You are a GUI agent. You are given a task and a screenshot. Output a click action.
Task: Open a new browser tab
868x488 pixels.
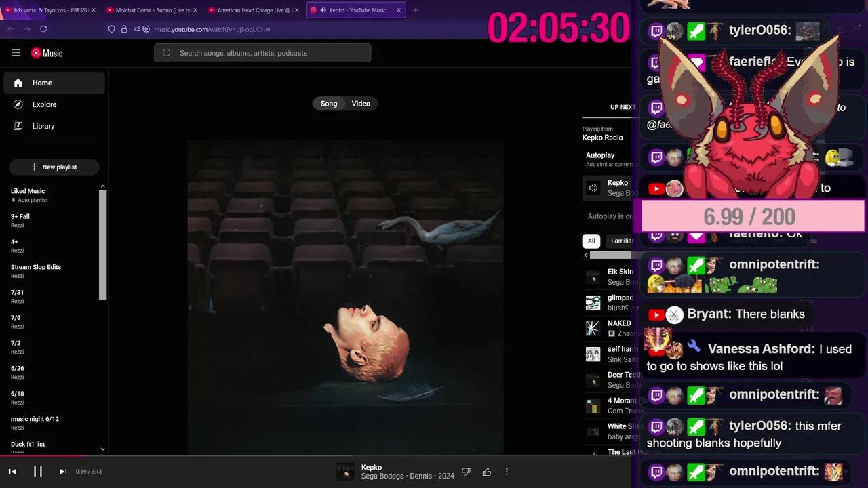[416, 10]
